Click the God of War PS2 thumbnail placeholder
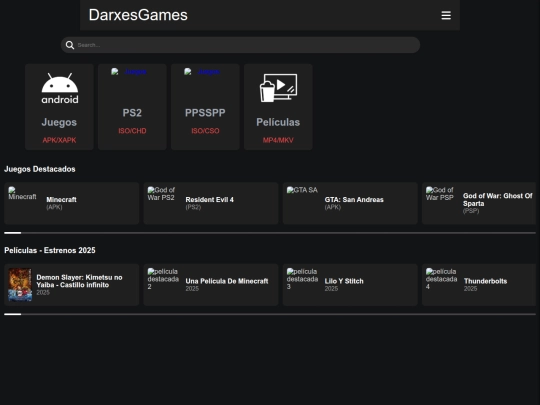This screenshot has width=540, height=405. [x=161, y=194]
